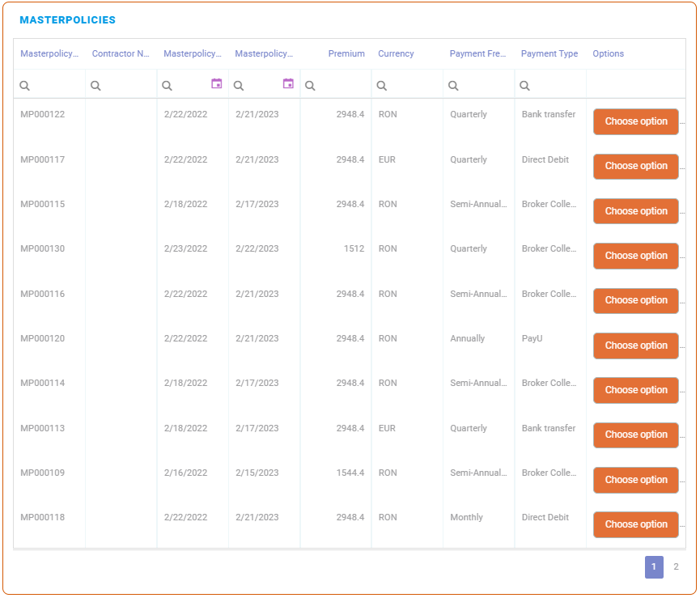Open Choose option for MP000117
The height and width of the screenshot is (598, 700).
[635, 166]
